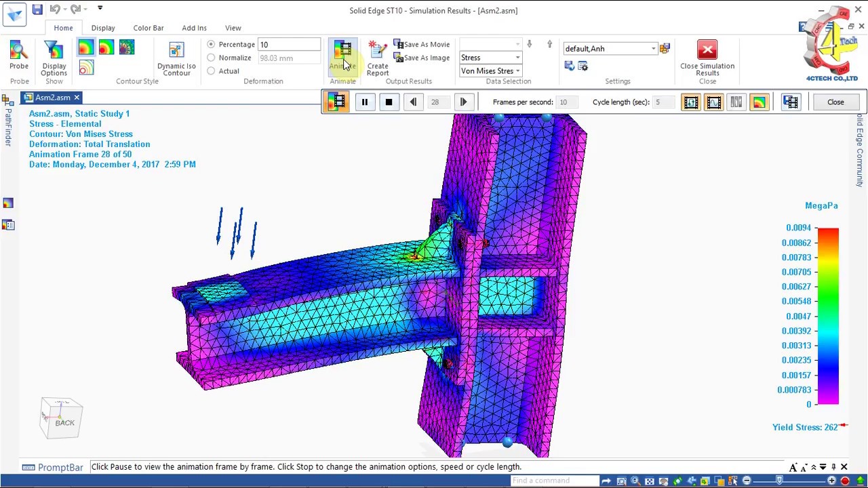868x488 pixels.
Task: Expand Quick Access toolbar customize arrow
Action: coord(100,8)
